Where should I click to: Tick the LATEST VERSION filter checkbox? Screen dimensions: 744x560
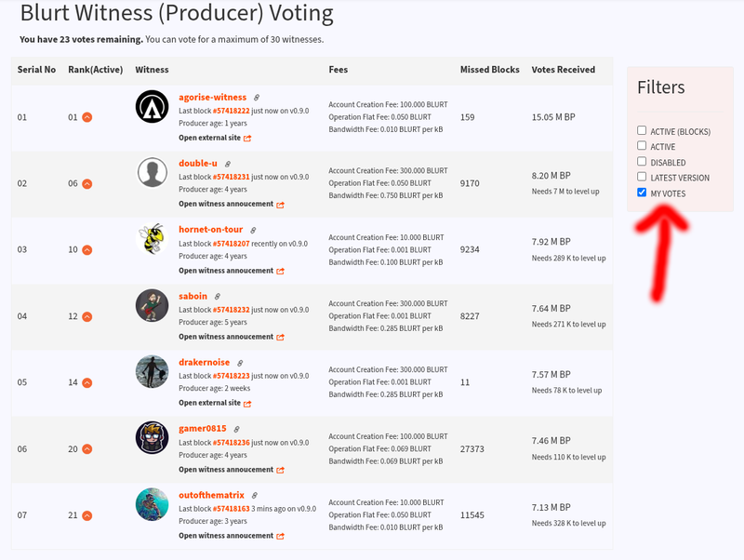[x=642, y=177]
